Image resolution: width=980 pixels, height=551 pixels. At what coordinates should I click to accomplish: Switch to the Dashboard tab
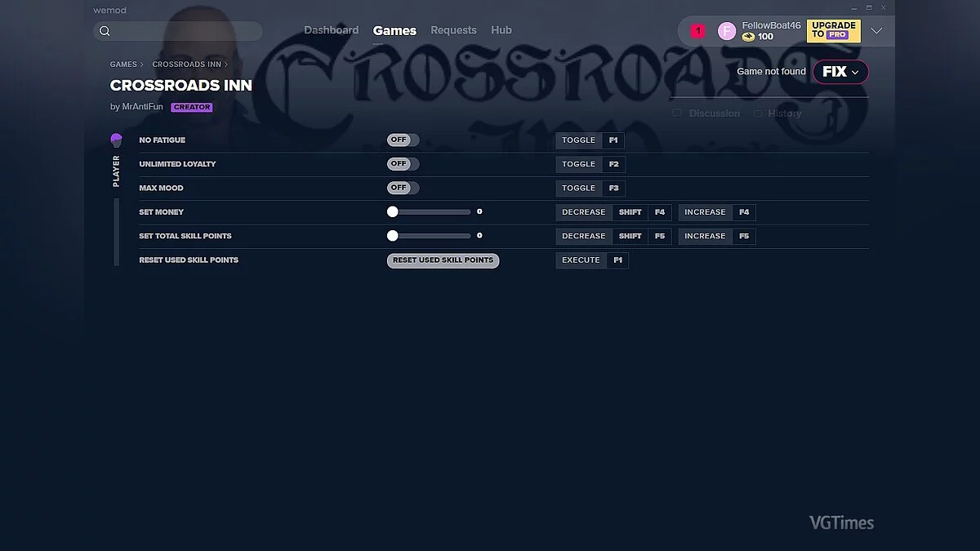pyautogui.click(x=331, y=30)
